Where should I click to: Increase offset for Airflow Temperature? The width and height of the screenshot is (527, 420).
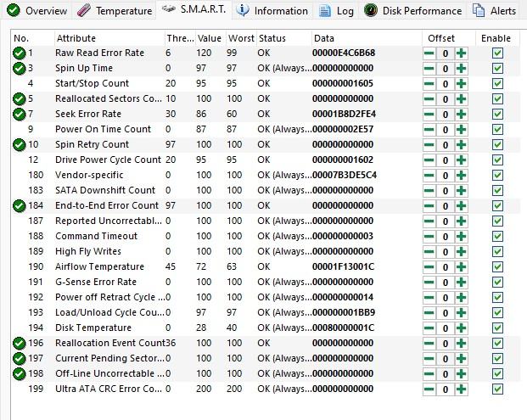pos(462,267)
